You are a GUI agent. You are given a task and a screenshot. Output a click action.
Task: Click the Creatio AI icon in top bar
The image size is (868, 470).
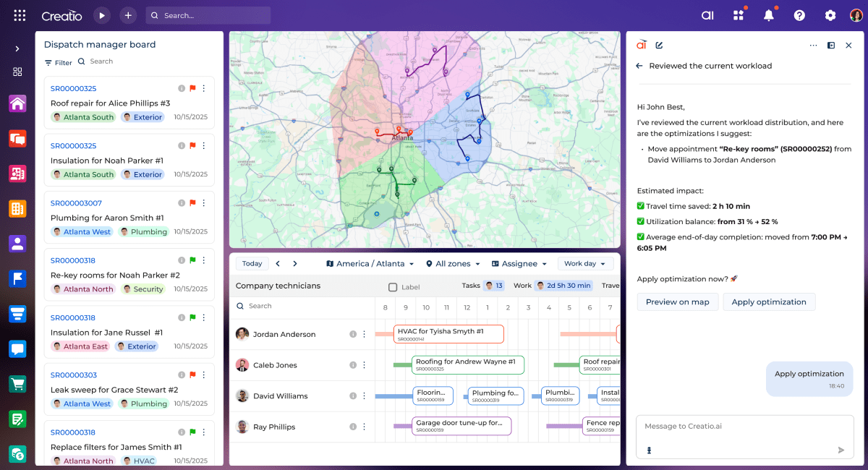coord(707,15)
